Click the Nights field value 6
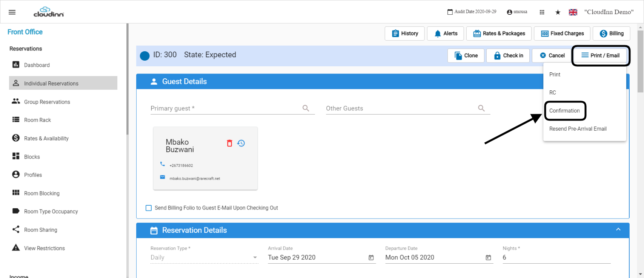This screenshot has width=644, height=278. coord(556,258)
